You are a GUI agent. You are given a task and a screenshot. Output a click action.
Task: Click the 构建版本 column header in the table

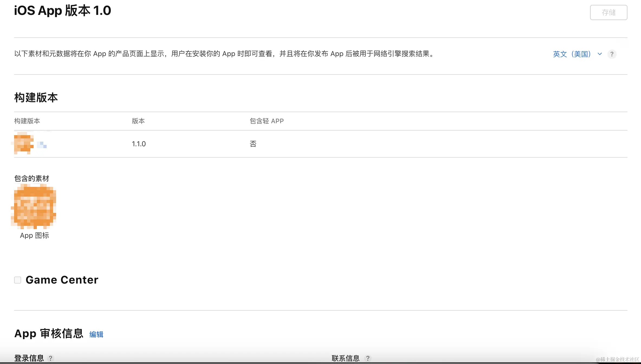27,121
